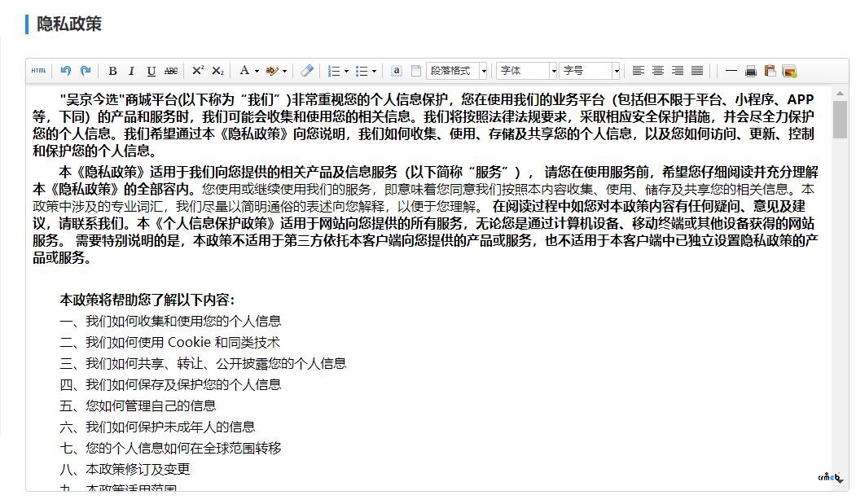Toggle italic formatting

132,71
